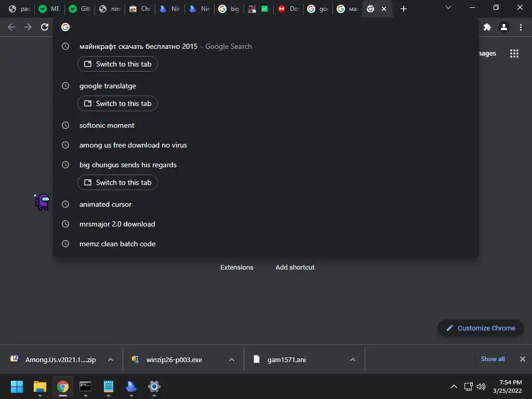Open the Extensions shortcut

click(x=237, y=268)
